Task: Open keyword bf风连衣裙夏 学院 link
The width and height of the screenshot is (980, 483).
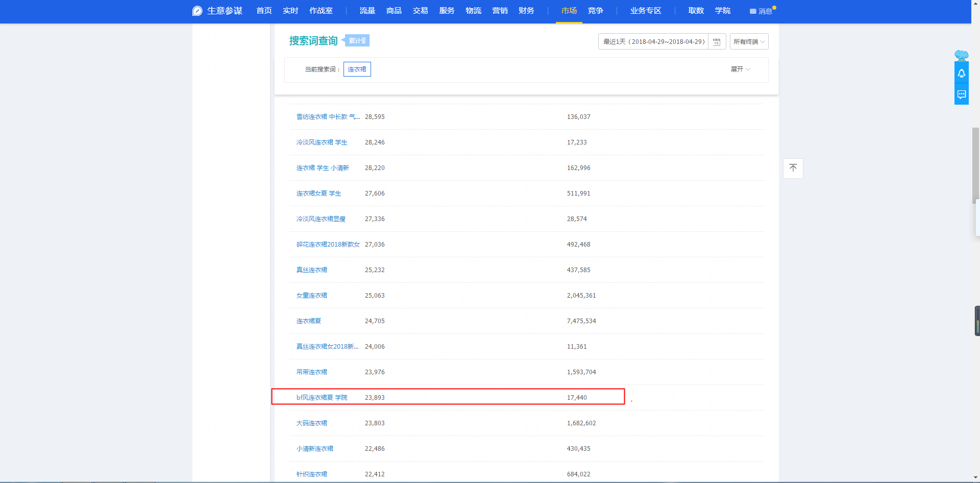Action: click(322, 398)
